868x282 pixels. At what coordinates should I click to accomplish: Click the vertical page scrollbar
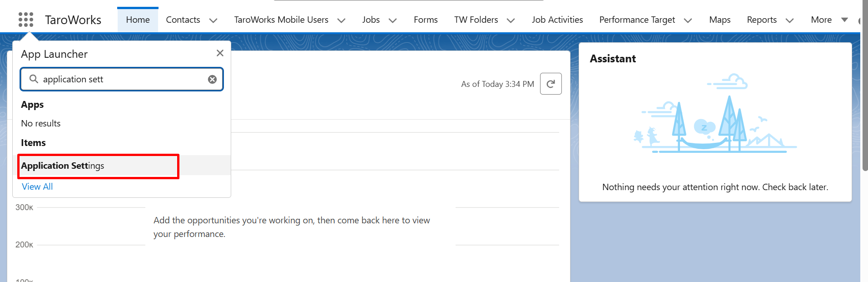[865, 86]
